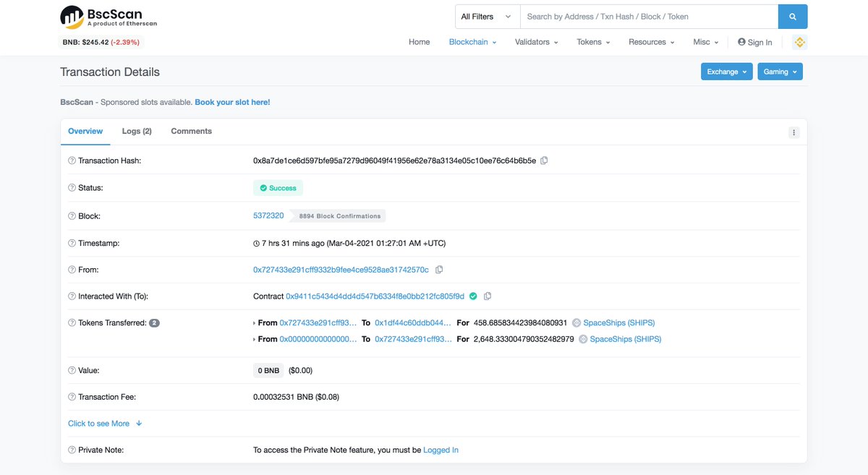
Task: Click the help icon next to Private Note
Action: (x=72, y=450)
